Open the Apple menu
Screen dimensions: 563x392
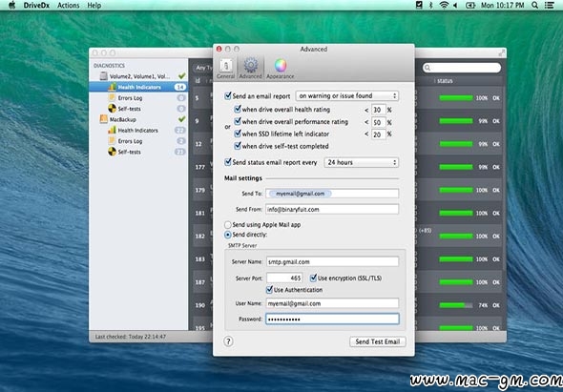click(11, 5)
